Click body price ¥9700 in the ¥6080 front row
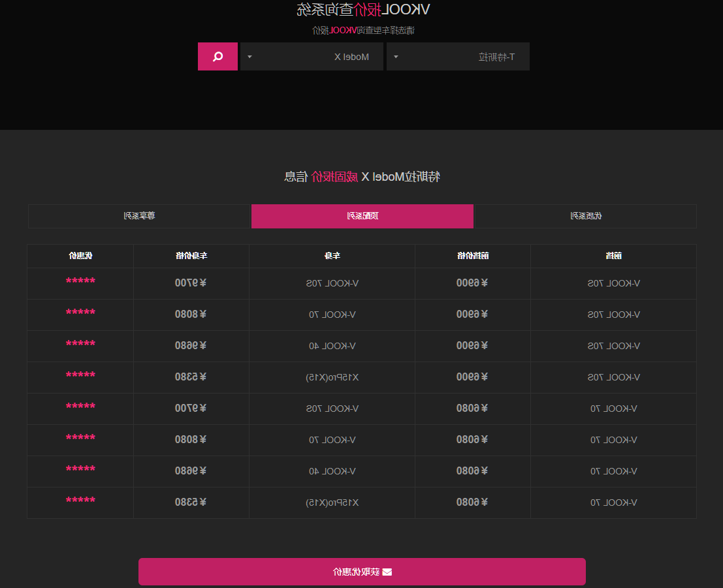The image size is (723, 588). (x=191, y=409)
